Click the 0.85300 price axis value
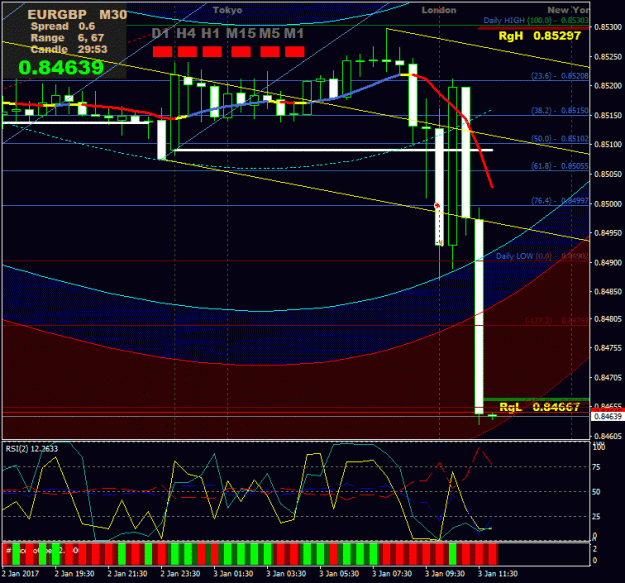625x583 pixels. click(608, 27)
